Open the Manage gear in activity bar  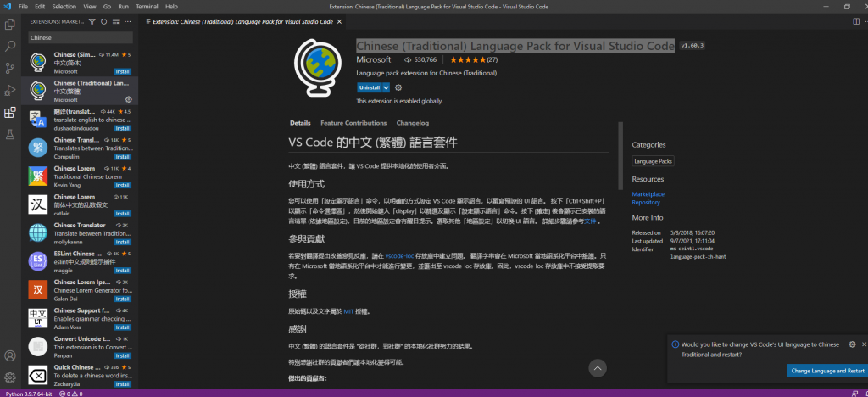(10, 378)
